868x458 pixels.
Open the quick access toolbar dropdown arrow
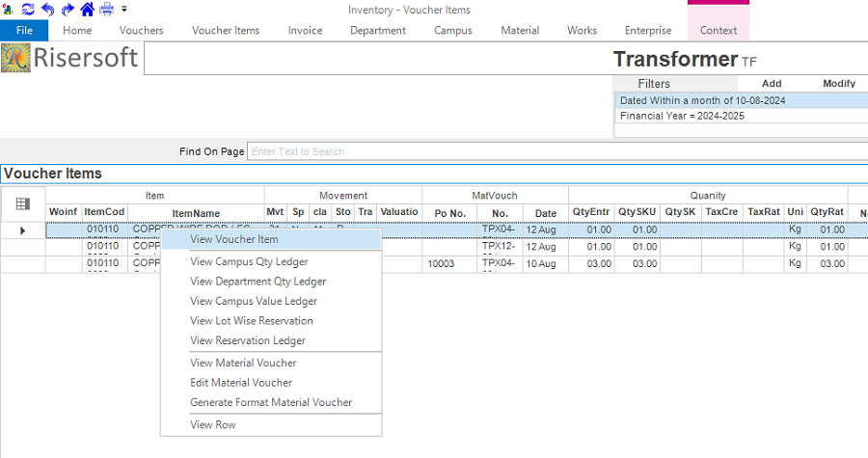pyautogui.click(x=124, y=9)
